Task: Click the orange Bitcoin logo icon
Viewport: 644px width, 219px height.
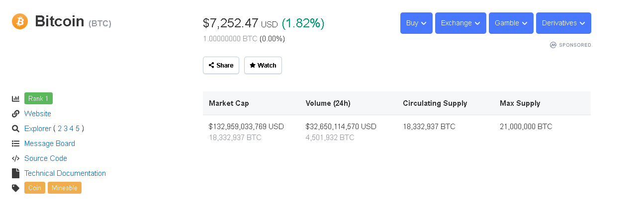Action: coord(20,21)
